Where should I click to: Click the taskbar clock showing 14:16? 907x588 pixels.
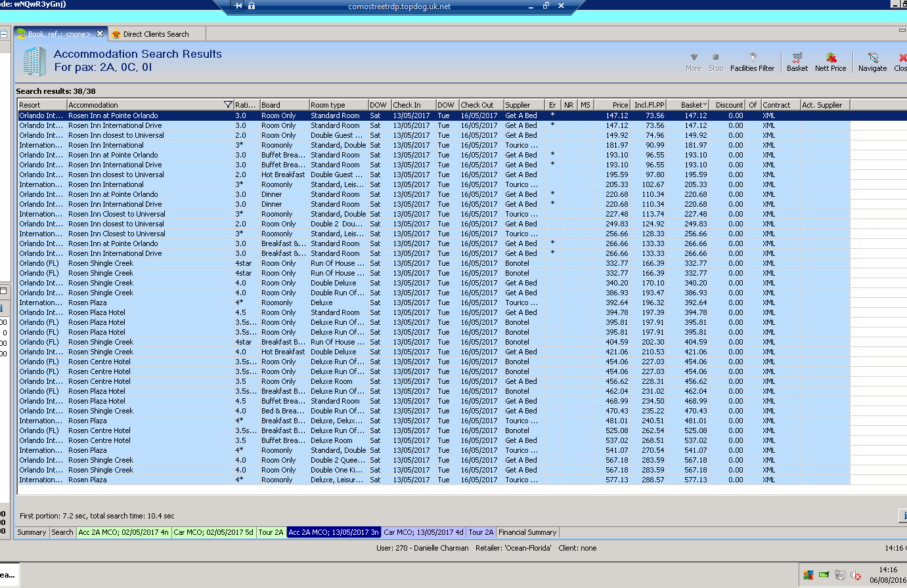pyautogui.click(x=888, y=570)
